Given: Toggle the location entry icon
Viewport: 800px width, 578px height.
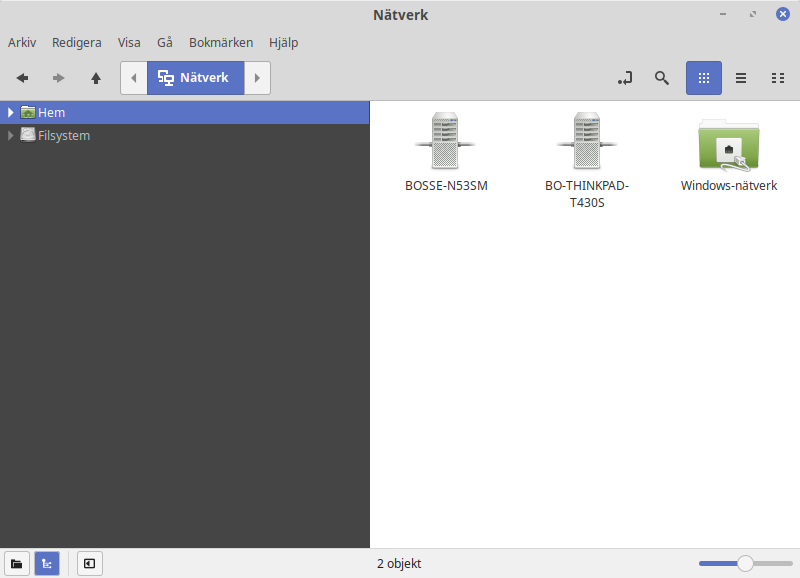Looking at the screenshot, I should coord(625,78).
